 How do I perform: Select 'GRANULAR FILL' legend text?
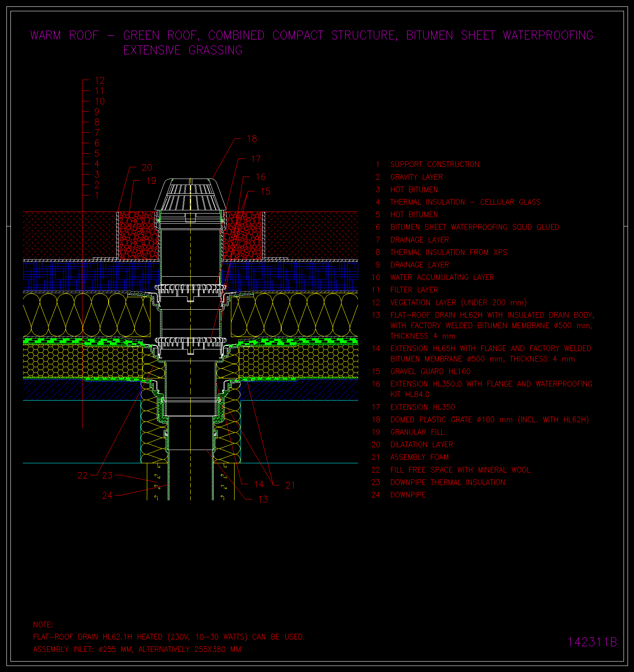418,432
